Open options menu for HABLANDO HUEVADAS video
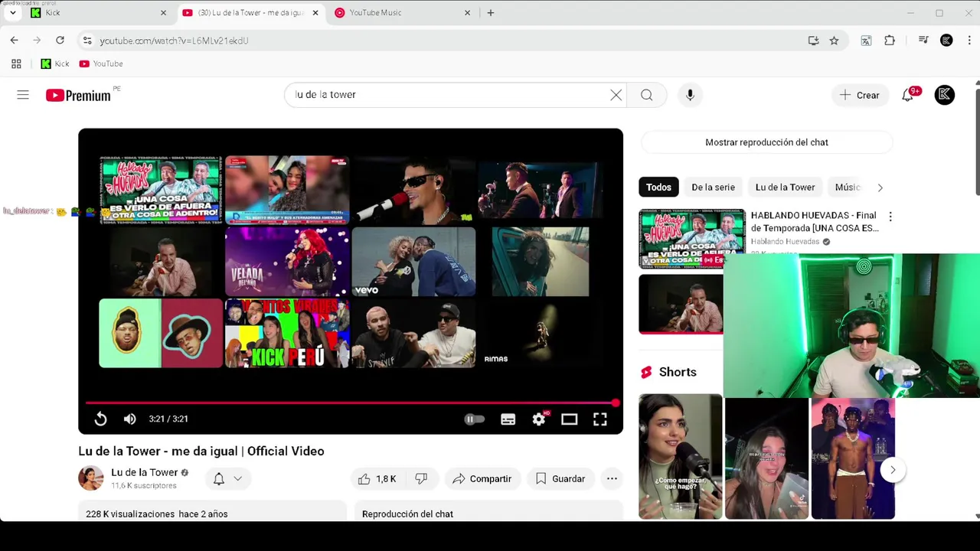Viewport: 980px width, 551px height. click(x=890, y=217)
